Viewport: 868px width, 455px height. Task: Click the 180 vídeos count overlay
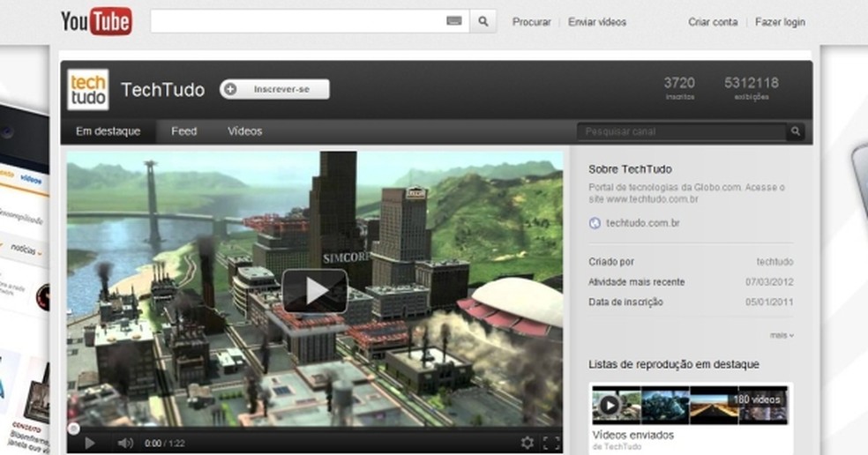[757, 399]
